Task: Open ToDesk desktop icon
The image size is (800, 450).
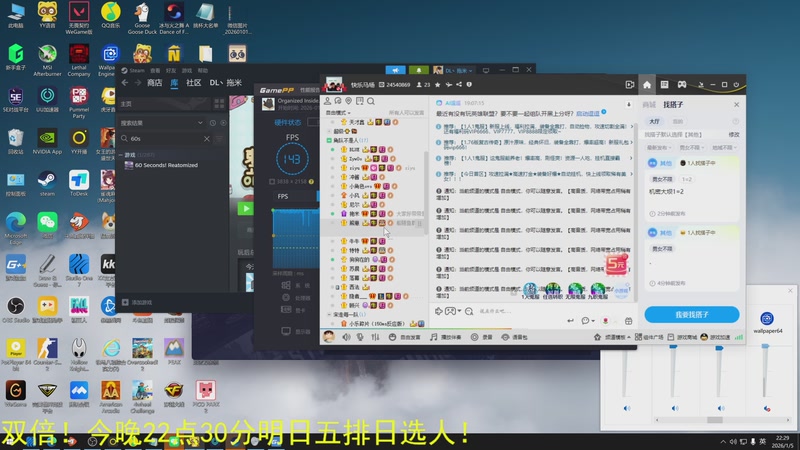Action: point(79,184)
